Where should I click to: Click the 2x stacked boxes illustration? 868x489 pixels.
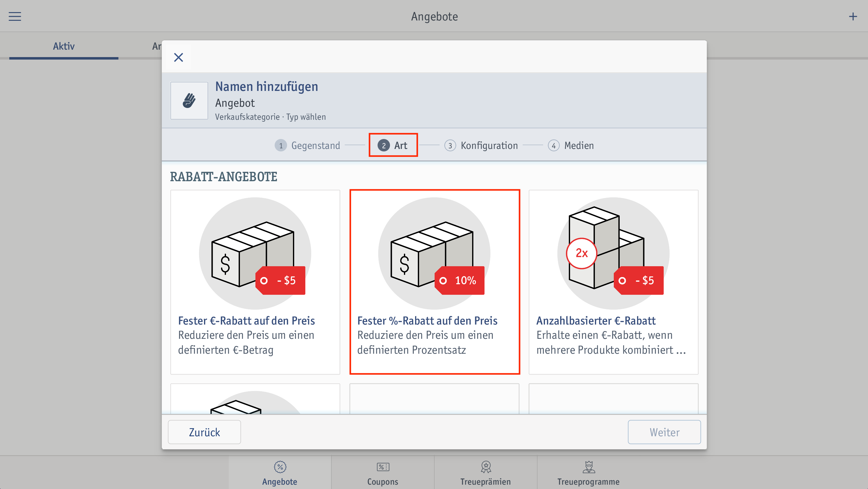tap(613, 253)
